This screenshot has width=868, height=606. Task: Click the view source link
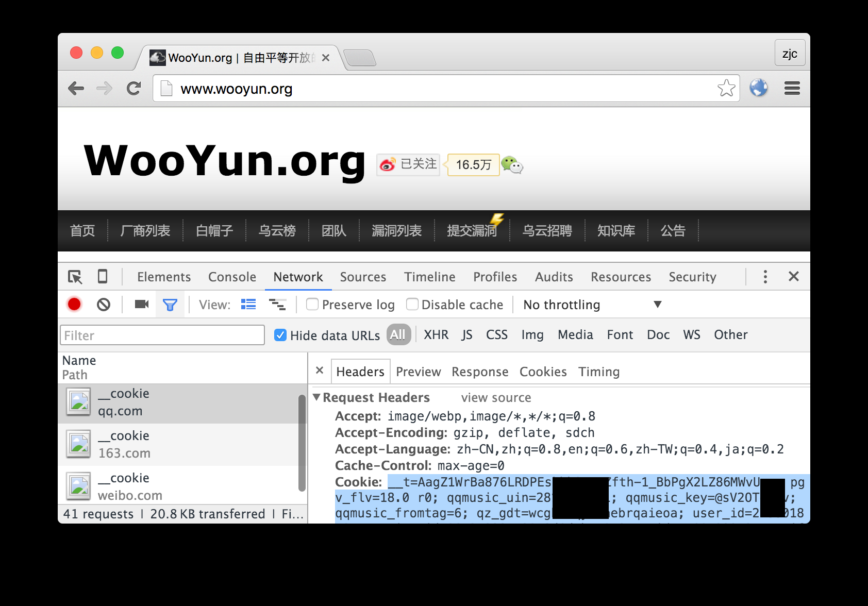[x=496, y=397]
